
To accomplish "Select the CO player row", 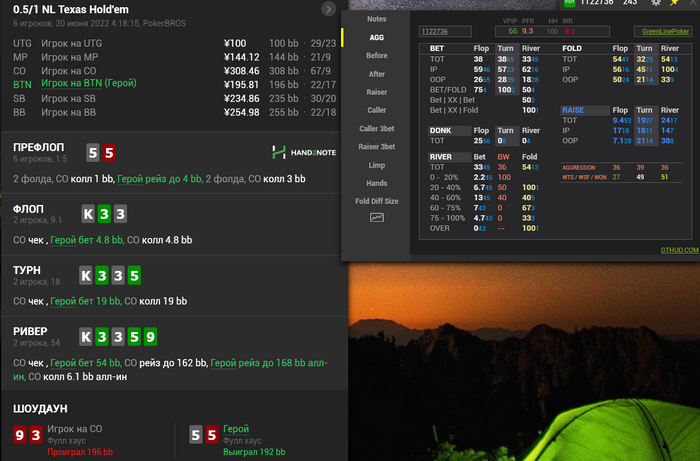I will (x=174, y=71).
